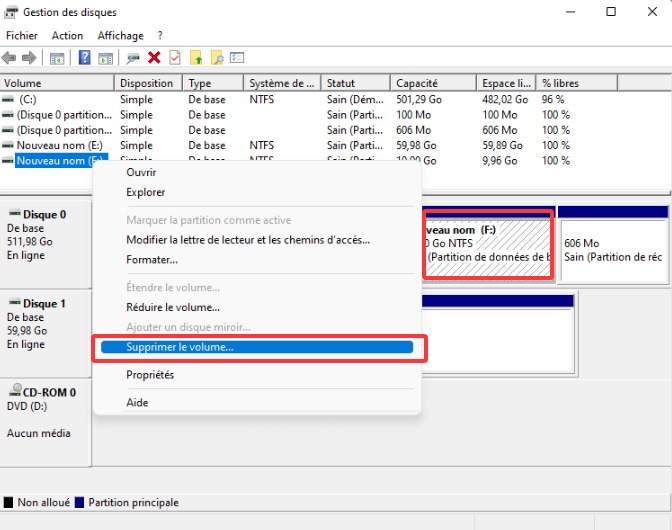Click the 482,02 Go free space cell
The image size is (672, 530).
(505, 99)
